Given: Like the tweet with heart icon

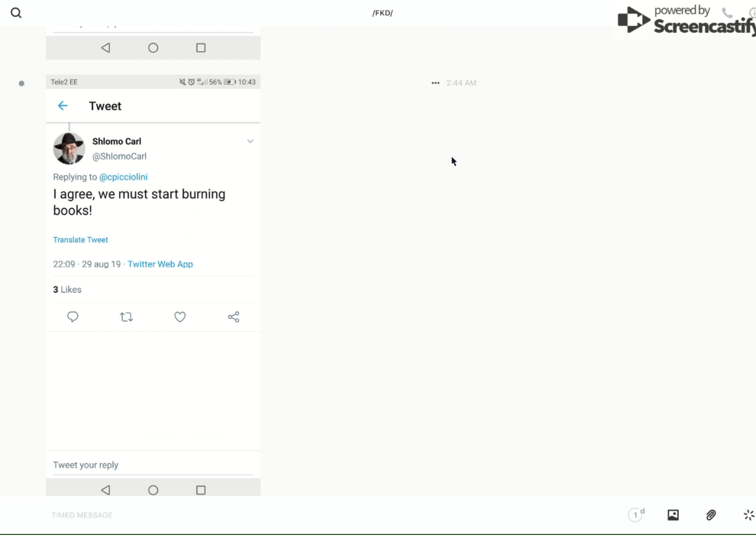Looking at the screenshot, I should click(180, 316).
